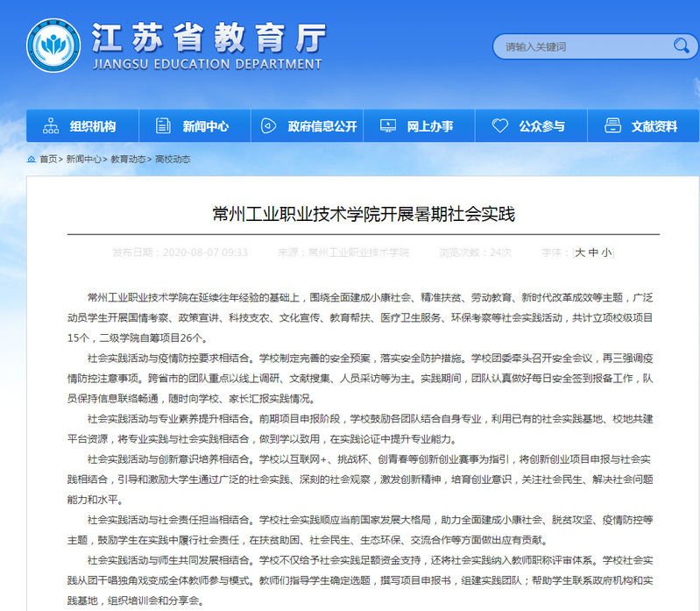Viewport: 700px width, 611px height.
Task: Click the 新闻中心 document icon
Action: click(x=162, y=126)
